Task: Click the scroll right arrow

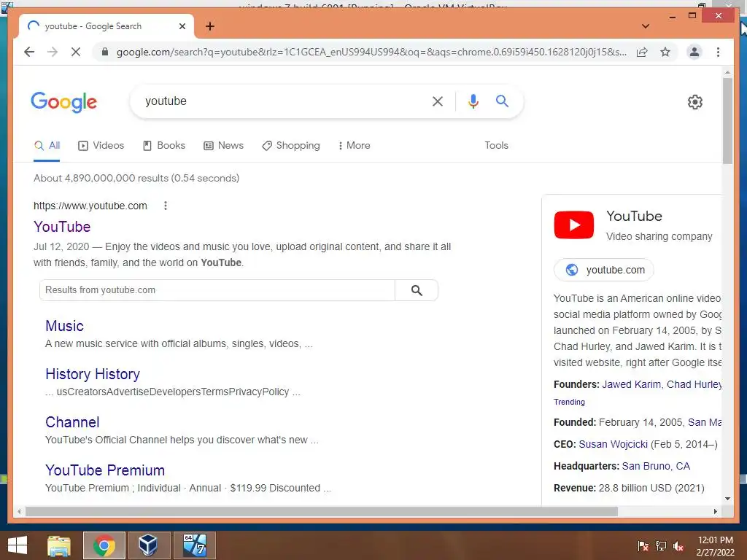Action: tap(715, 511)
